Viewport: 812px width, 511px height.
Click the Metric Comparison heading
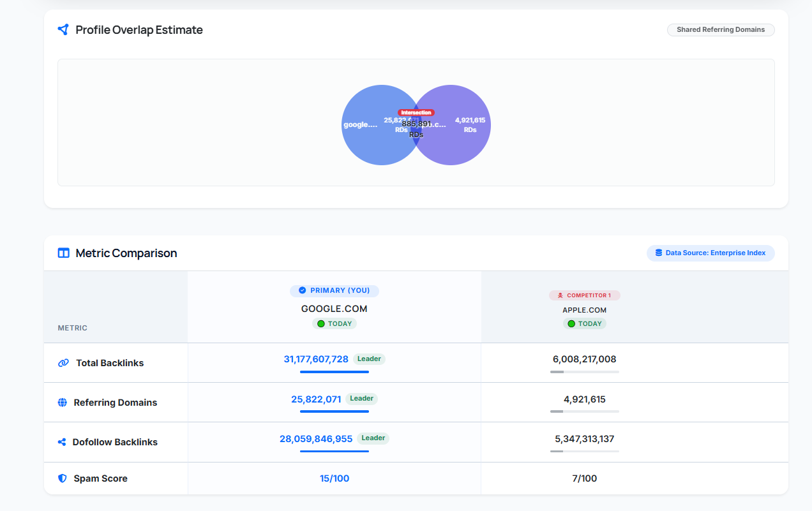pos(126,253)
